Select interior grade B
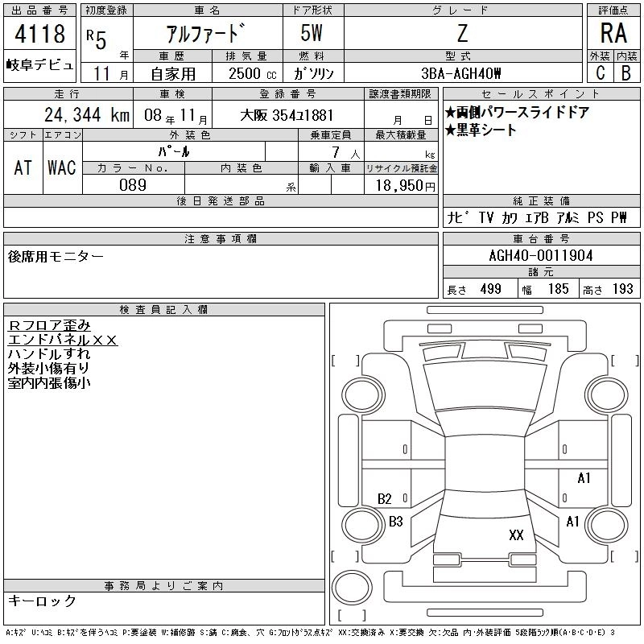 (626, 73)
